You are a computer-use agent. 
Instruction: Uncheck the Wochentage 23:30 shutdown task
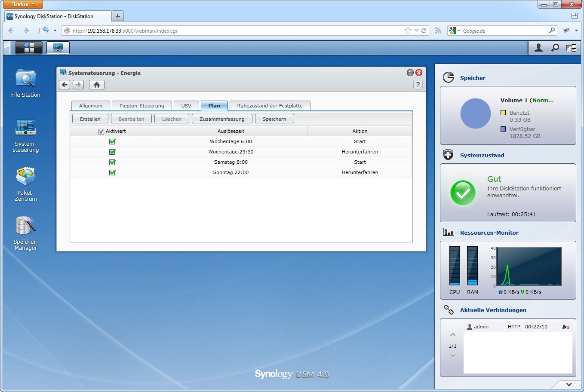pos(112,152)
